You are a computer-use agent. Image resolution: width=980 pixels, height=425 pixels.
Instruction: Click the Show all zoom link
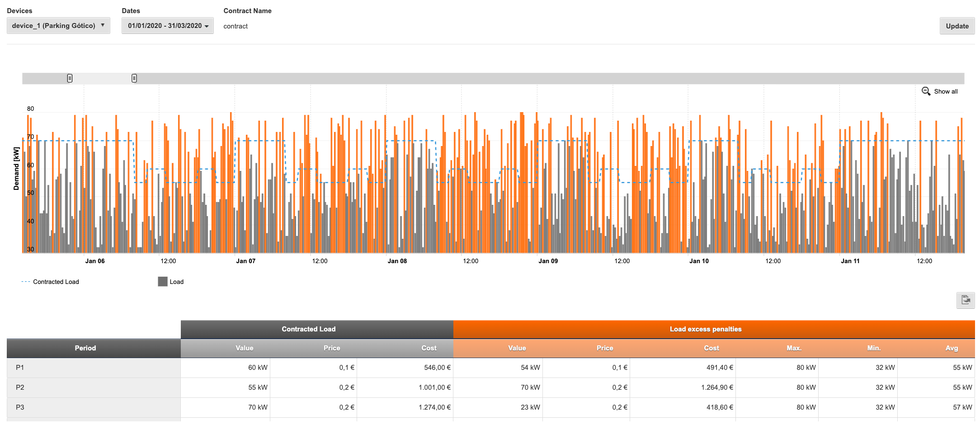(946, 91)
